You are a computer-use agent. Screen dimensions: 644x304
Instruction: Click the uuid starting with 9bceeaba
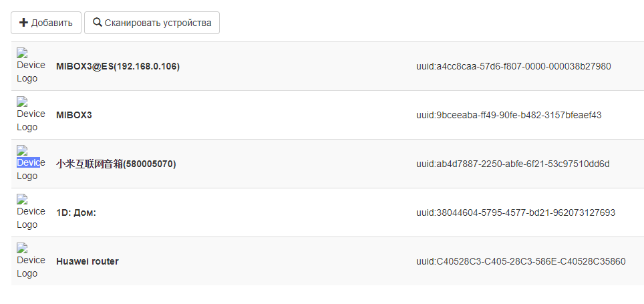[x=508, y=115]
